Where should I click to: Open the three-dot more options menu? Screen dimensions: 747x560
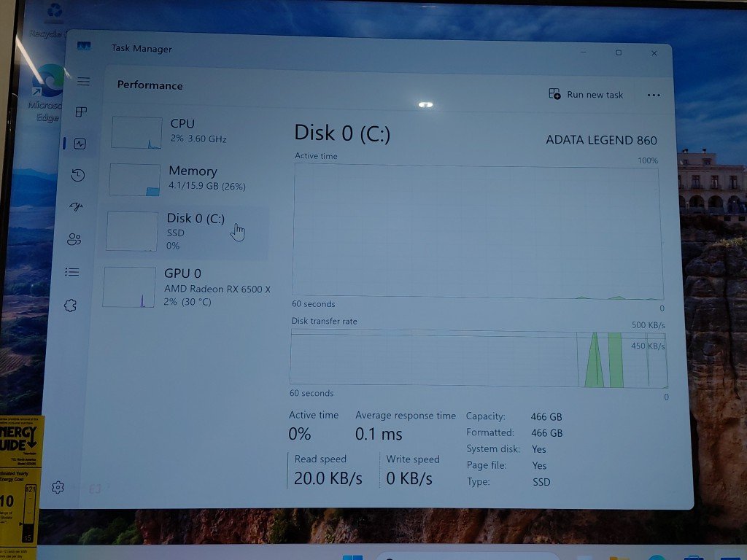click(654, 95)
